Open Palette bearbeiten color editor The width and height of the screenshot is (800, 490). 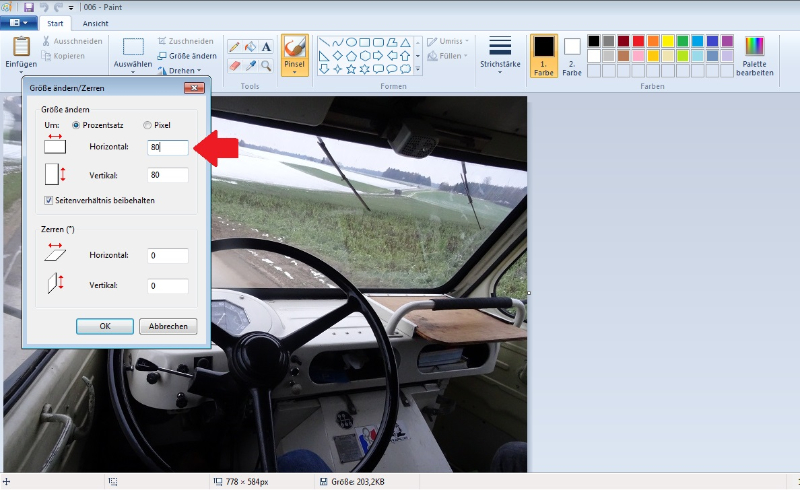click(x=754, y=56)
